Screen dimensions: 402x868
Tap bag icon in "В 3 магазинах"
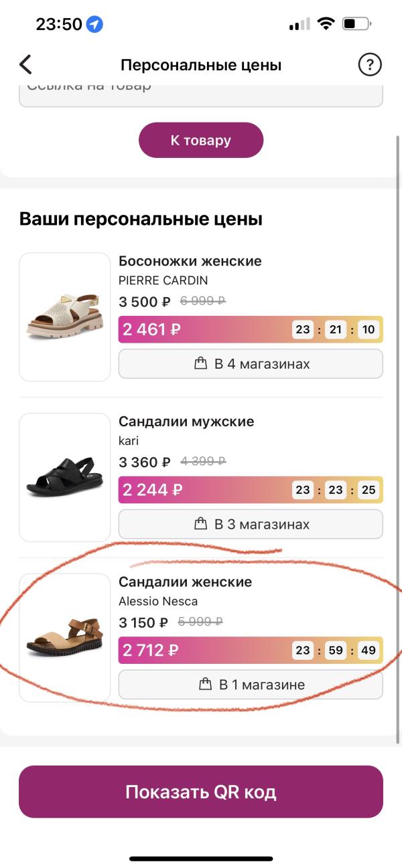tap(200, 524)
